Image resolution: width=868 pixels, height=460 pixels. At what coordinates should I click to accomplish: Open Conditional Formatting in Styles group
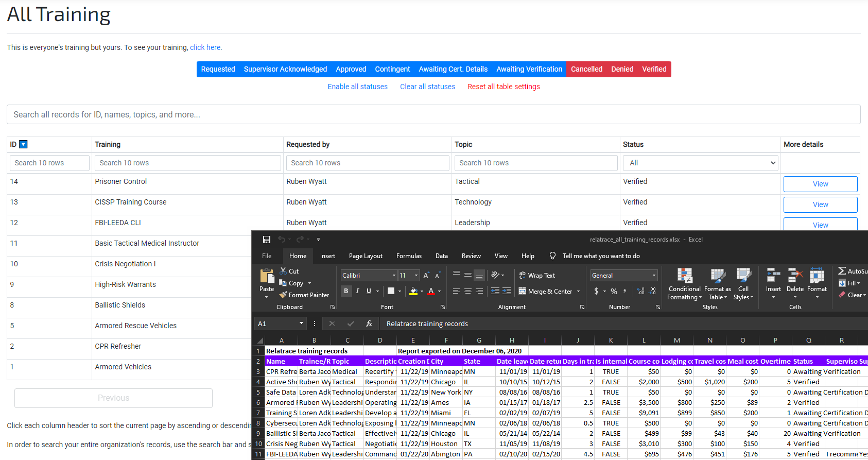(684, 283)
